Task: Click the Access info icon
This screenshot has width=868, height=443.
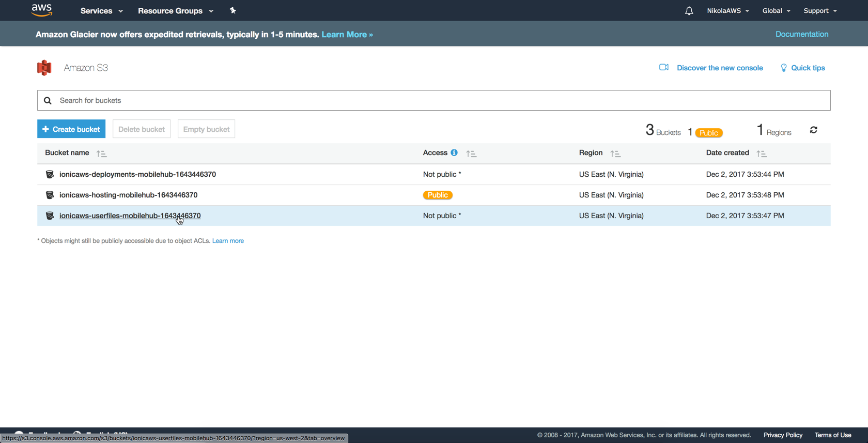Action: coord(454,152)
